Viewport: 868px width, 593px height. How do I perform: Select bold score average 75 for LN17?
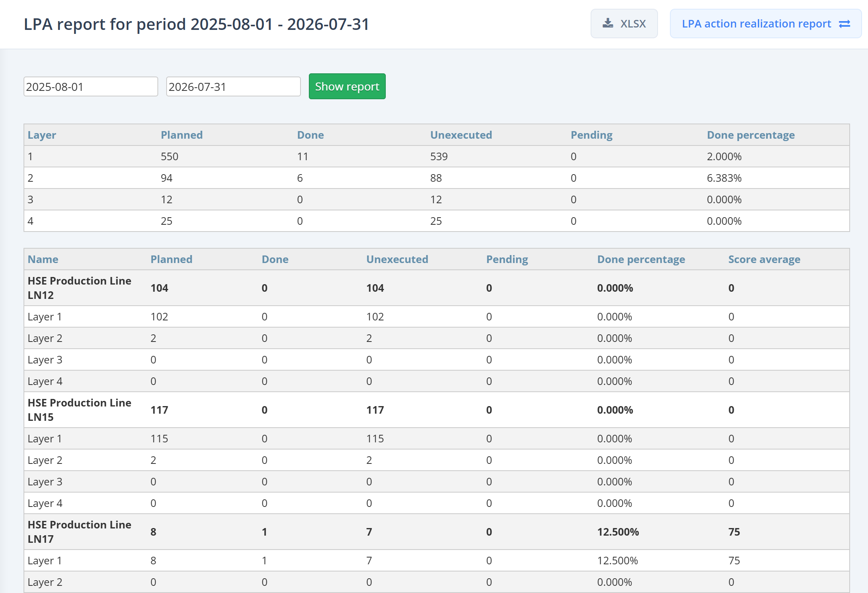point(734,532)
